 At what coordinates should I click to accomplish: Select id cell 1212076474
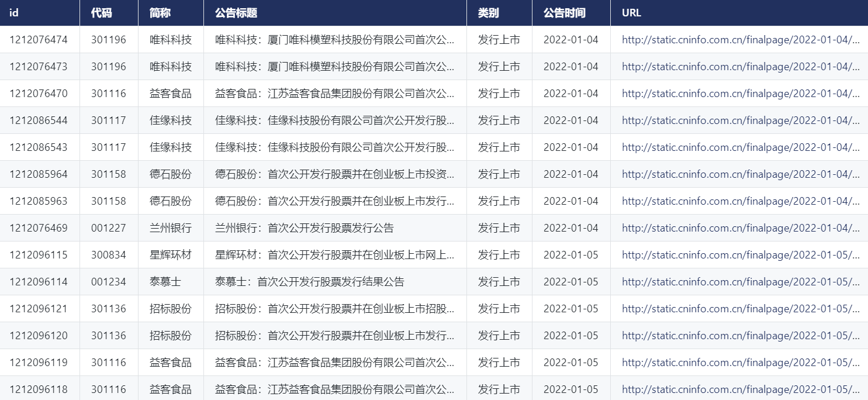pyautogui.click(x=39, y=40)
